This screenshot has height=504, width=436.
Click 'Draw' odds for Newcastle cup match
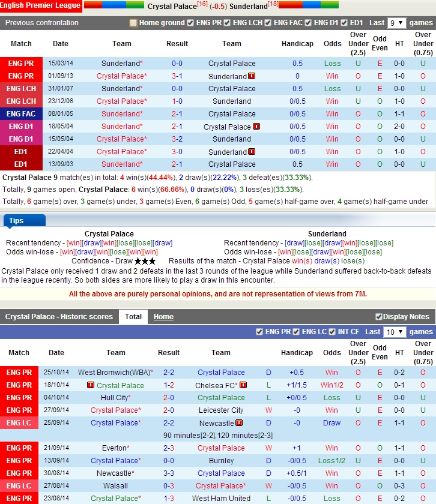pos(332,423)
